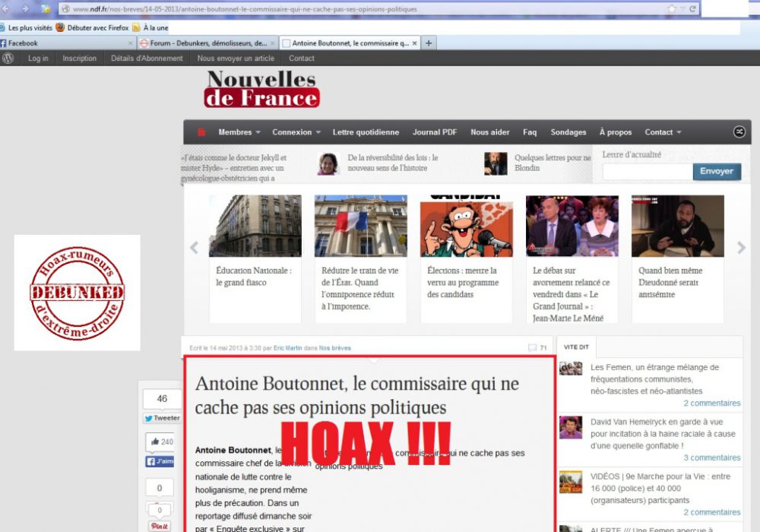Select the VITE DIT tab
This screenshot has height=532, width=760.
pos(576,347)
